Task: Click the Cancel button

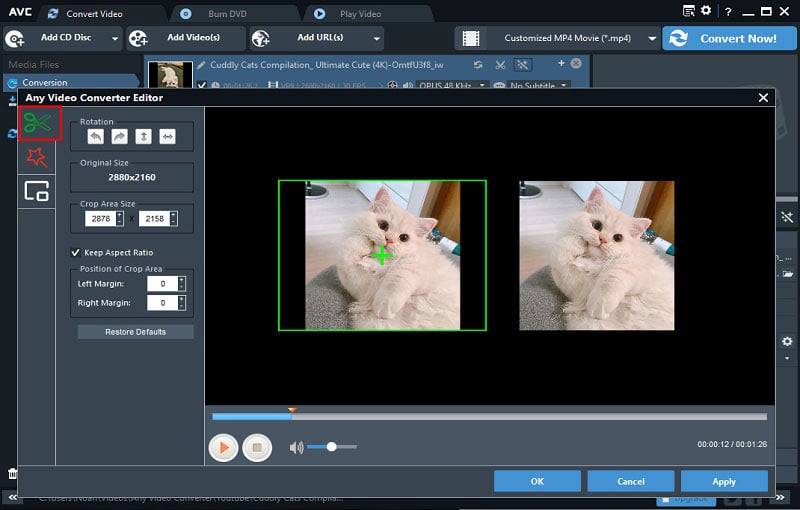Action: click(x=631, y=481)
